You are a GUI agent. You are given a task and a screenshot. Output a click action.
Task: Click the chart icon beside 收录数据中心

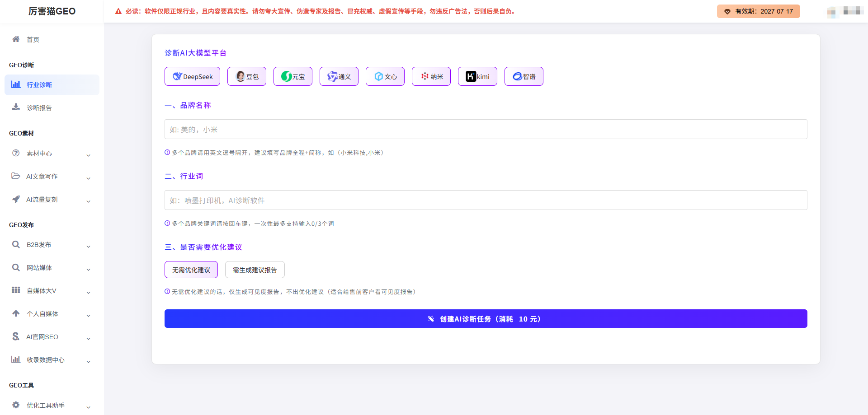(x=16, y=359)
